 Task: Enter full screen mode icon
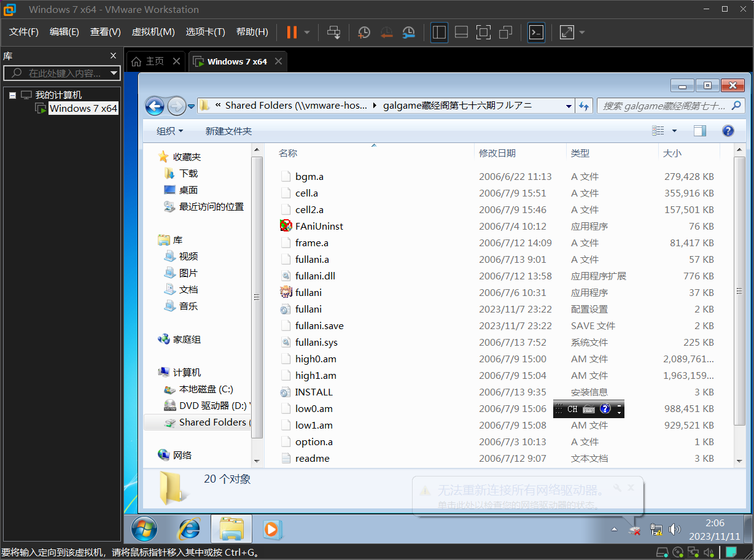(x=483, y=32)
